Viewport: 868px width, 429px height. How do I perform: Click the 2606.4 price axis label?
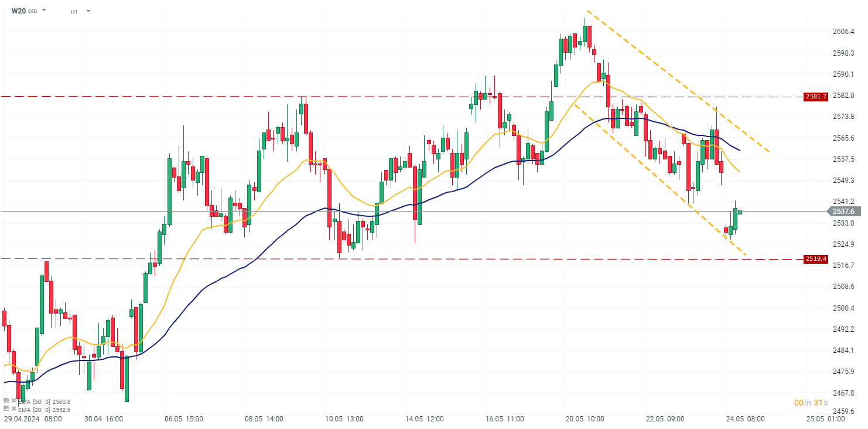843,32
